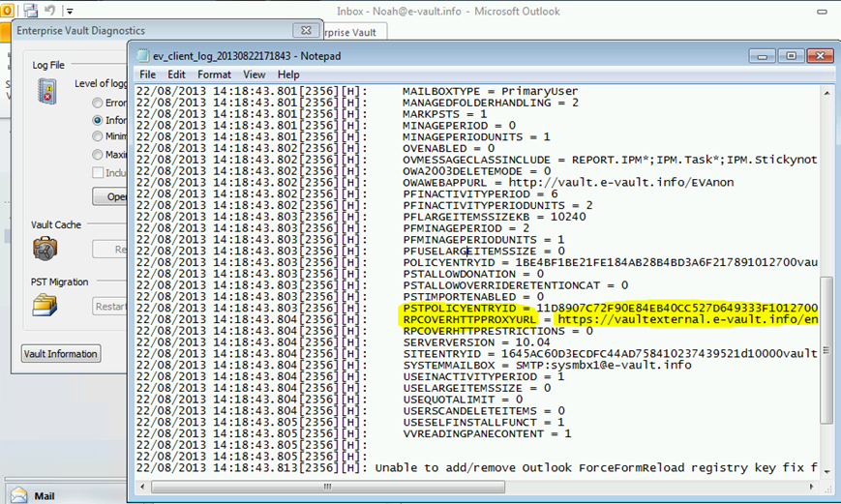Screen dimensions: 841x504
Task: Open the Format menu in Notepad
Action: pyautogui.click(x=214, y=74)
